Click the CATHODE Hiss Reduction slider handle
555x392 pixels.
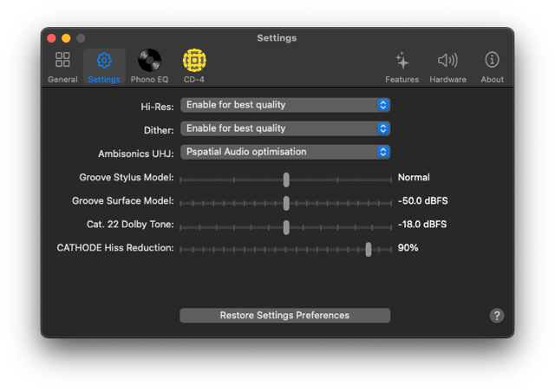(x=369, y=249)
